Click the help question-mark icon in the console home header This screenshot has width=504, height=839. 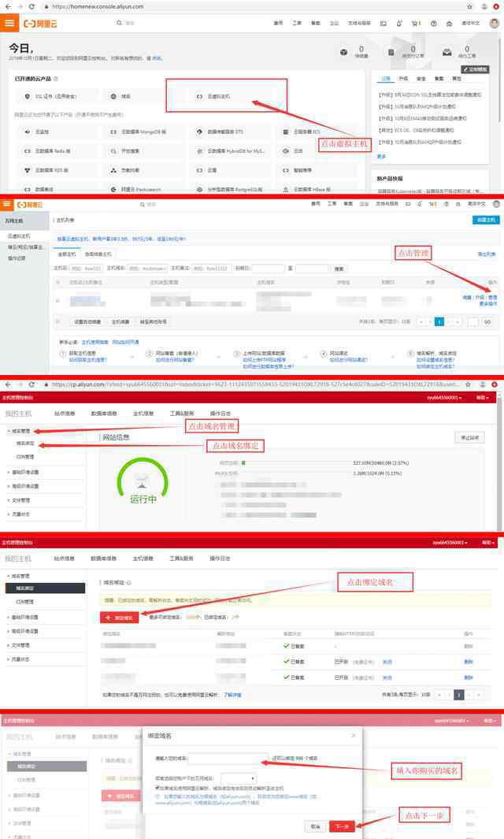(x=434, y=24)
